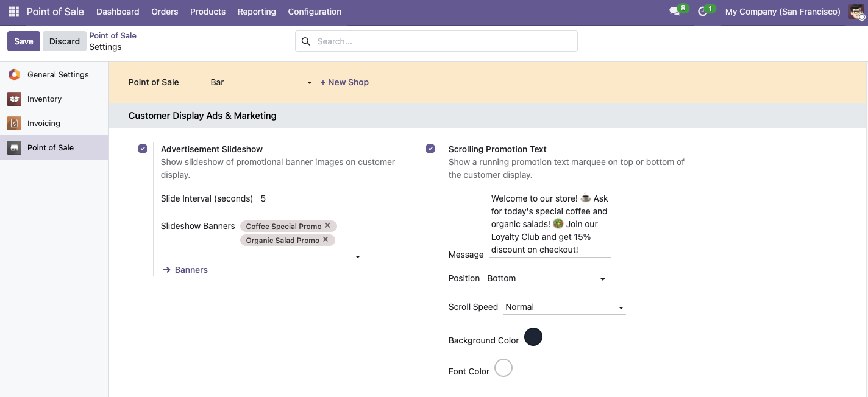Open the Orders menu

pos(165,12)
